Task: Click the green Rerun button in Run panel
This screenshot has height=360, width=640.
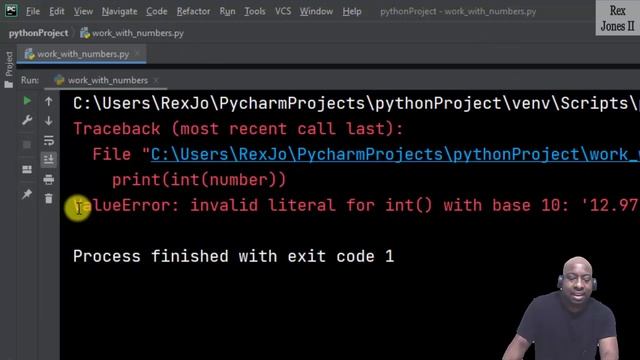Action: (x=27, y=100)
